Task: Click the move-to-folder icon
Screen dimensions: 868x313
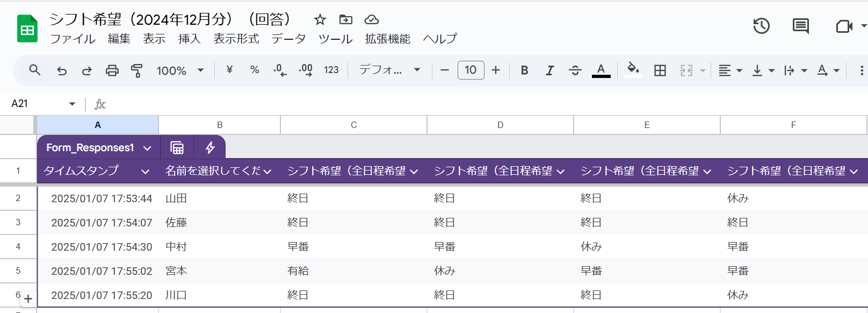Action: 346,20
